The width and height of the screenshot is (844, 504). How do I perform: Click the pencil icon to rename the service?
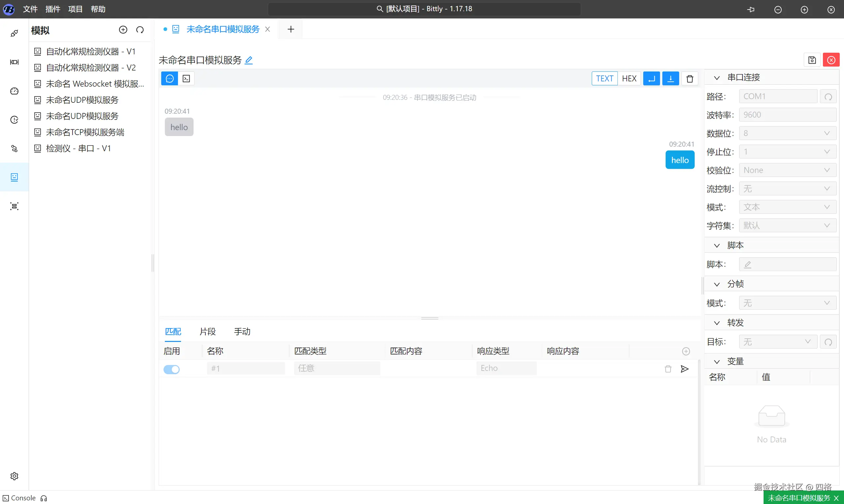click(x=249, y=61)
